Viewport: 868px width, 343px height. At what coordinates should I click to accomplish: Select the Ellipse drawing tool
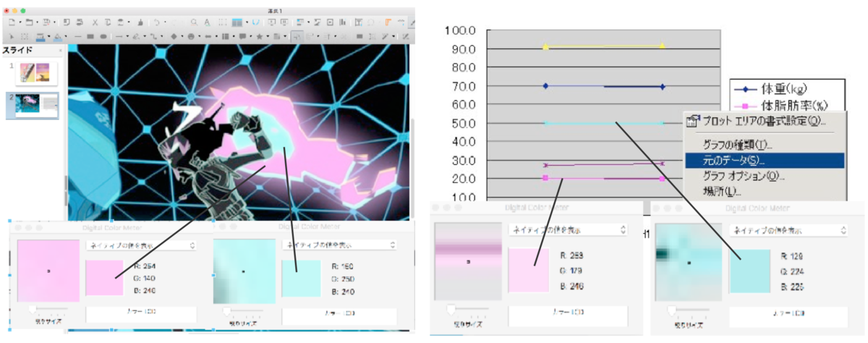(103, 36)
